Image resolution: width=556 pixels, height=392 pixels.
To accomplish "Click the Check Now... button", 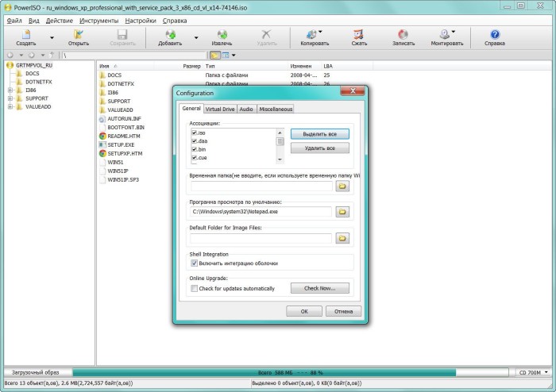I will [x=319, y=289].
